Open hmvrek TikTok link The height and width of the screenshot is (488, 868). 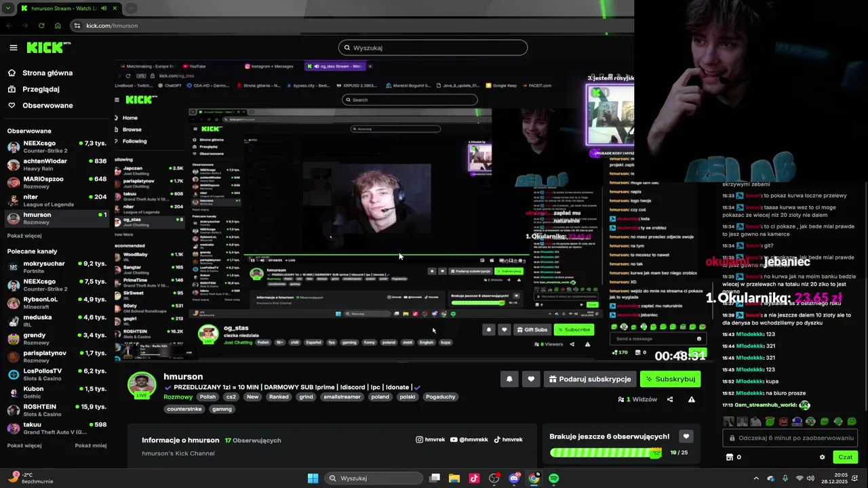coord(508,439)
